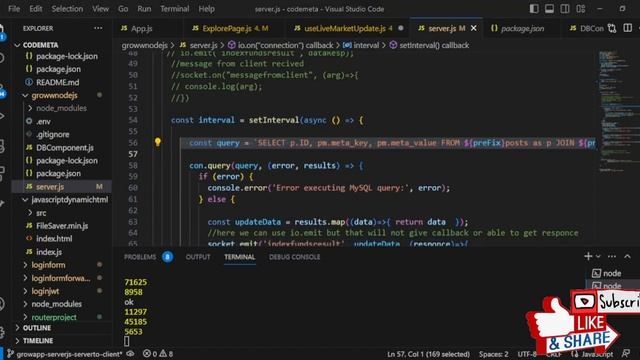
Task: Toggle secondary side bar layout icon
Action: (x=565, y=9)
